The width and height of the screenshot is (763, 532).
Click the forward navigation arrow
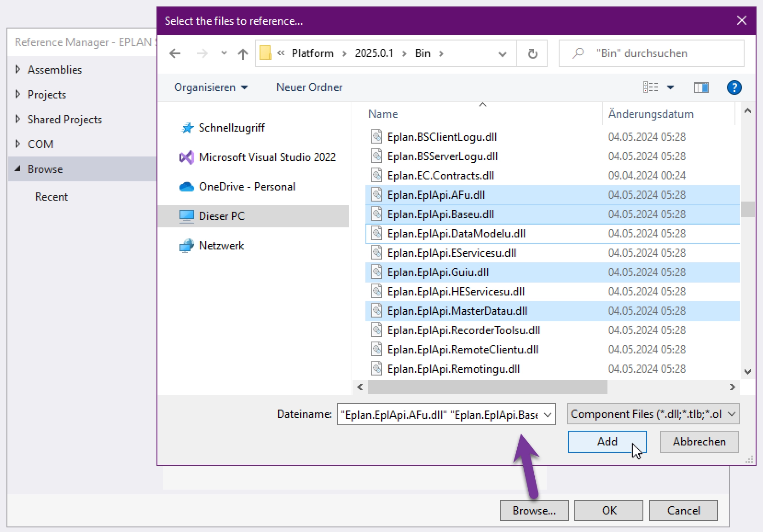(202, 53)
